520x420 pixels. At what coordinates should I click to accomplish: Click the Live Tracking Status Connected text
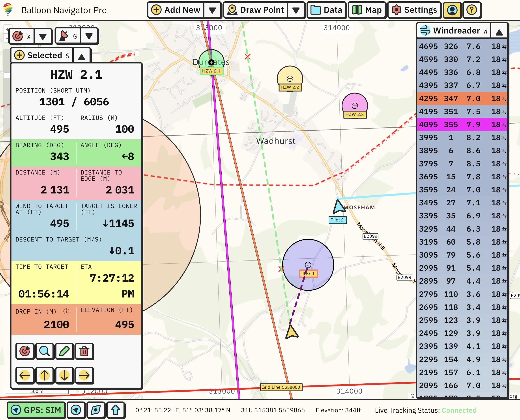(459, 410)
